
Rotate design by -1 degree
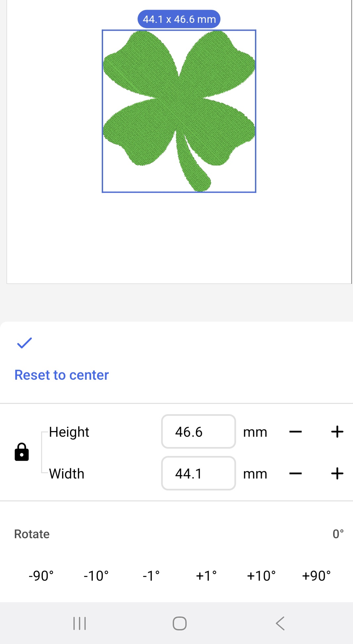tap(151, 576)
